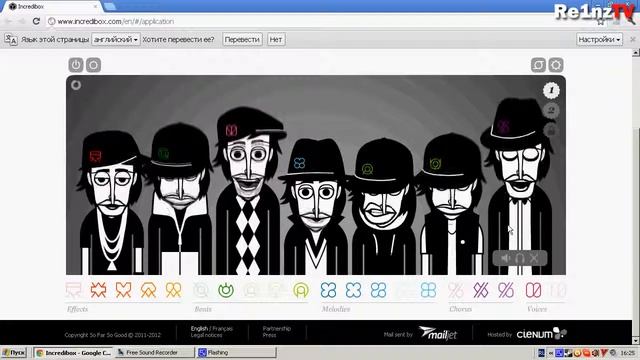The width and height of the screenshot is (640, 360).
Task: Click the loop button at top right above the stage
Action: click(538, 65)
